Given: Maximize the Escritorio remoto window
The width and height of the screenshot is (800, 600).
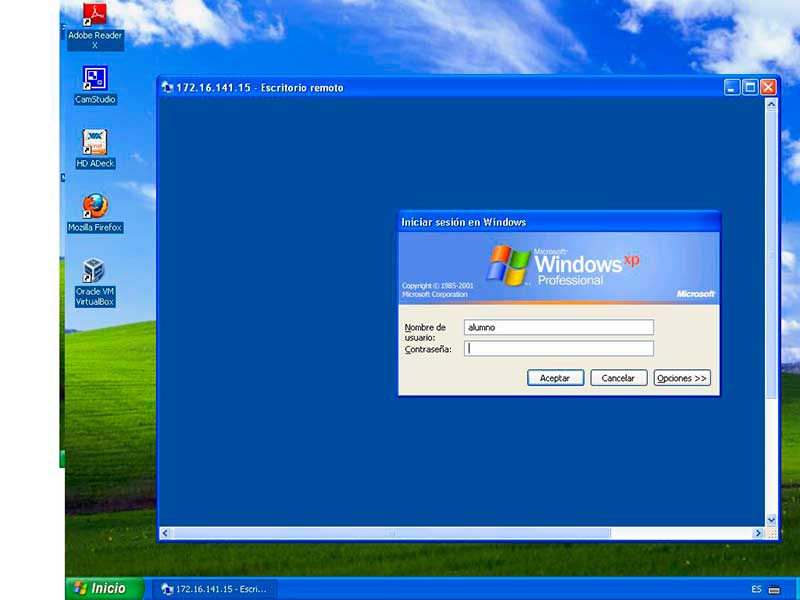Looking at the screenshot, I should 750,87.
